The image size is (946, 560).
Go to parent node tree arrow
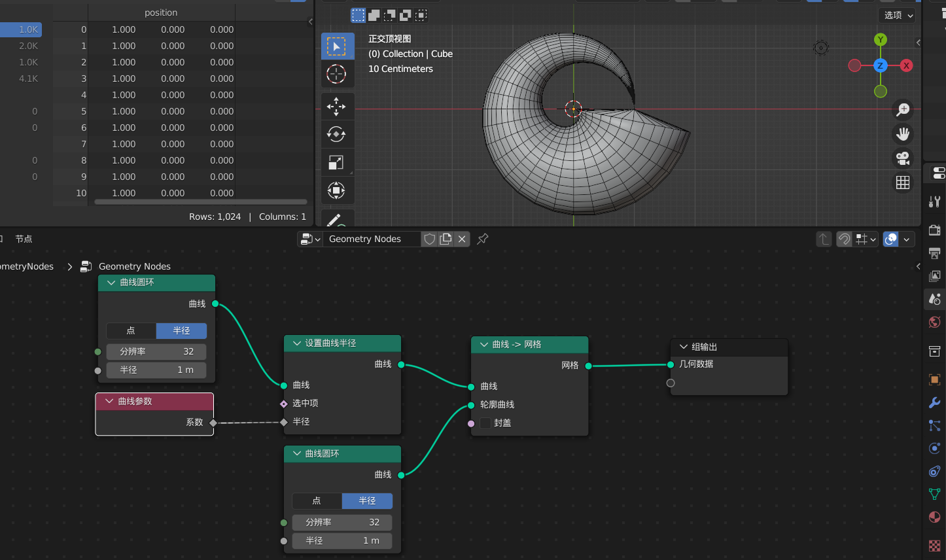click(824, 239)
